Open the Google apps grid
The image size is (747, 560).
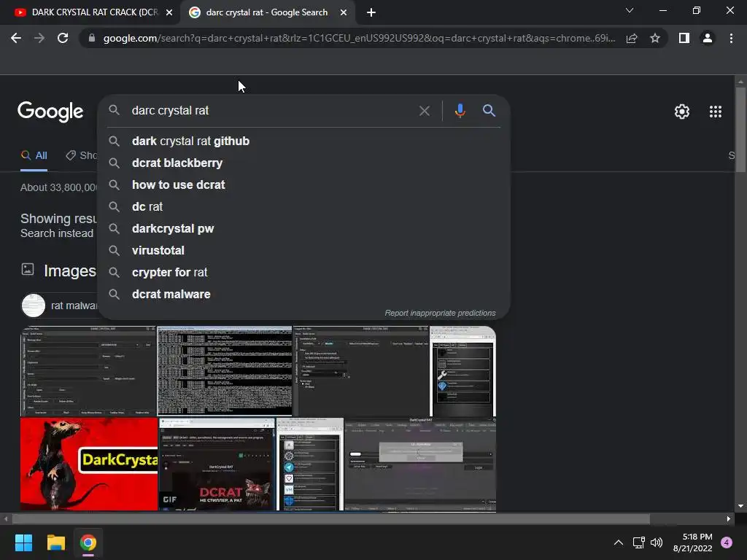click(x=716, y=112)
